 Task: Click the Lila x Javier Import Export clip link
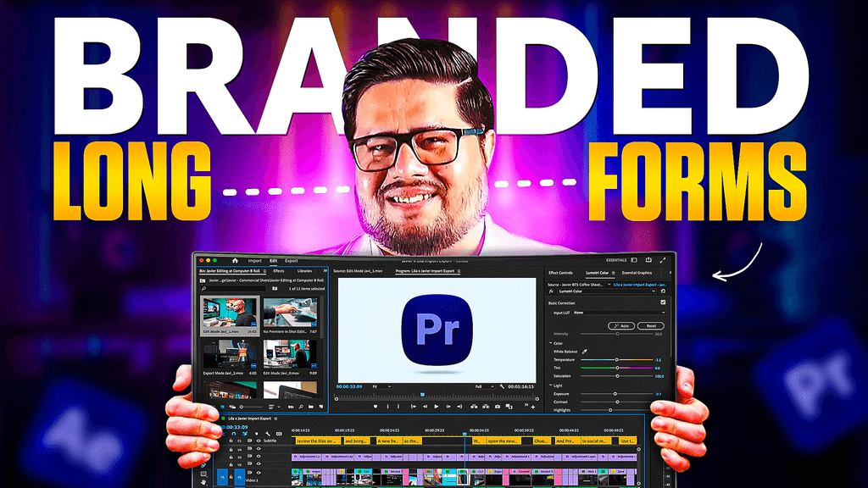click(640, 285)
